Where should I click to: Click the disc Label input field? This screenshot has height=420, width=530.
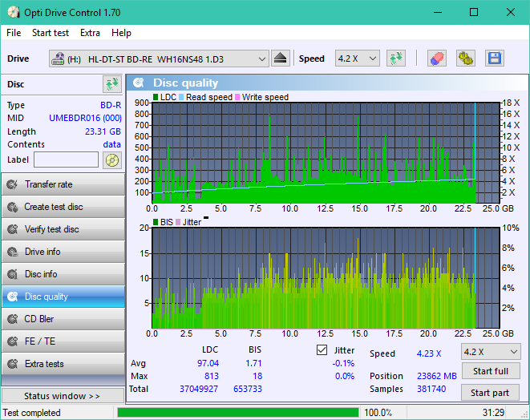coord(67,160)
